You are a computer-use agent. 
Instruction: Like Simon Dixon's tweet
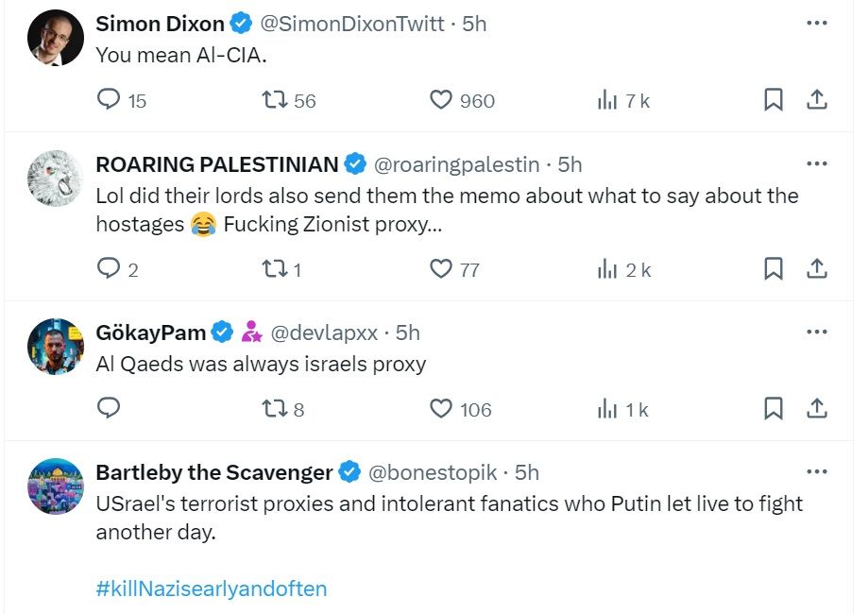tap(441, 99)
